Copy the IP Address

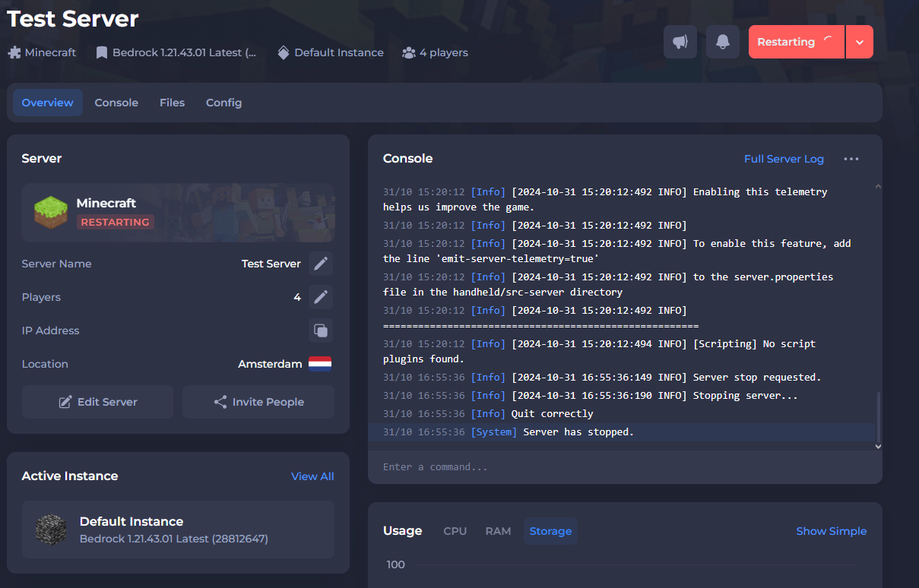321,330
